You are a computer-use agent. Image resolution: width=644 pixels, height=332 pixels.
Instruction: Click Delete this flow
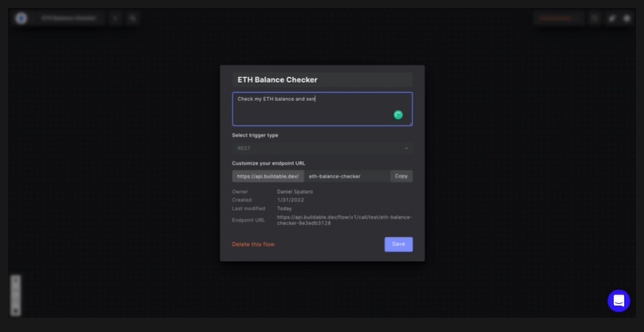tap(253, 244)
